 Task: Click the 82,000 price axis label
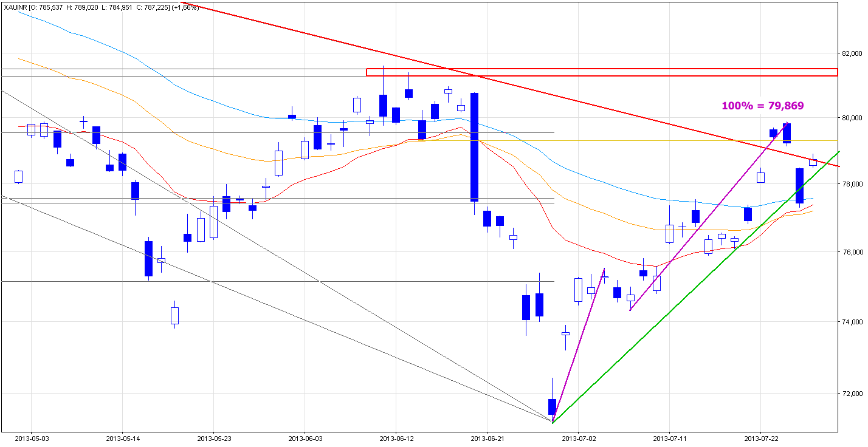[853, 53]
